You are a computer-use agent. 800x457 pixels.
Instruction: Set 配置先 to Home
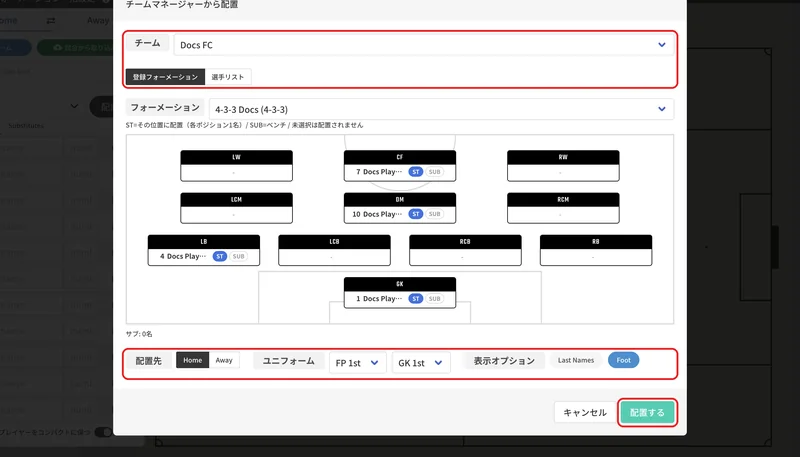193,360
